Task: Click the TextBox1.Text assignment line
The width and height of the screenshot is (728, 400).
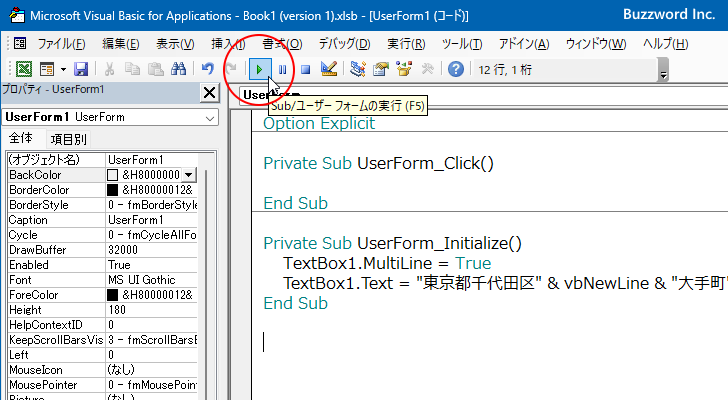Action: [x=505, y=283]
